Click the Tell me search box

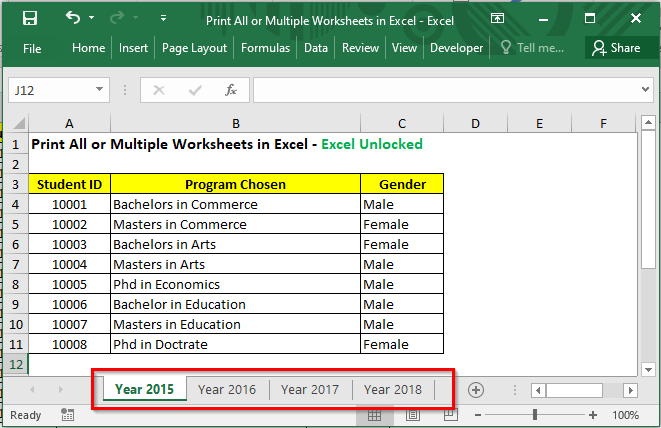pos(532,48)
